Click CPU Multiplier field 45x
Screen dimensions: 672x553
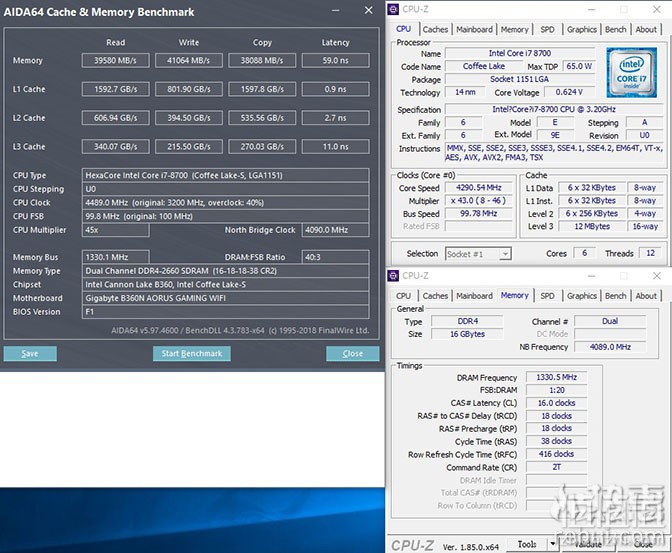tap(116, 230)
